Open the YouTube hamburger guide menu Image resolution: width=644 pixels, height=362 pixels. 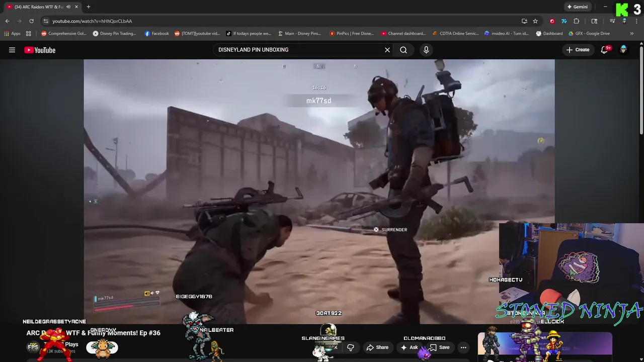(12, 50)
